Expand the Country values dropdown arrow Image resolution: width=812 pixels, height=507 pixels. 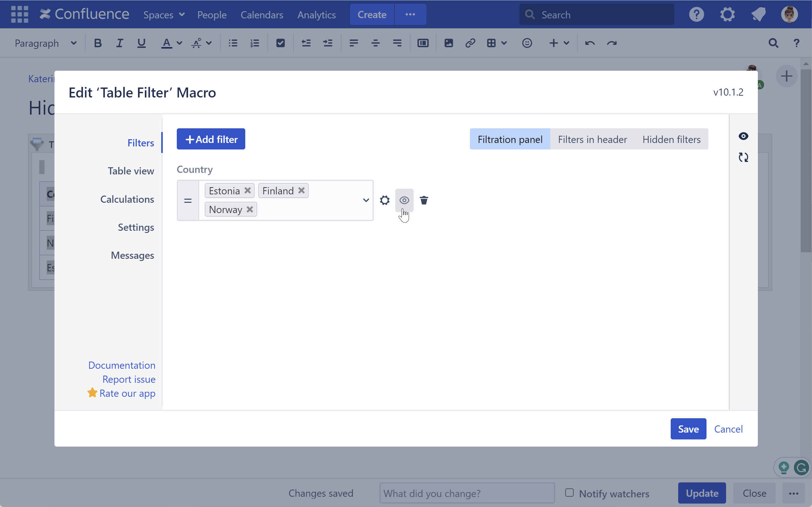point(366,200)
